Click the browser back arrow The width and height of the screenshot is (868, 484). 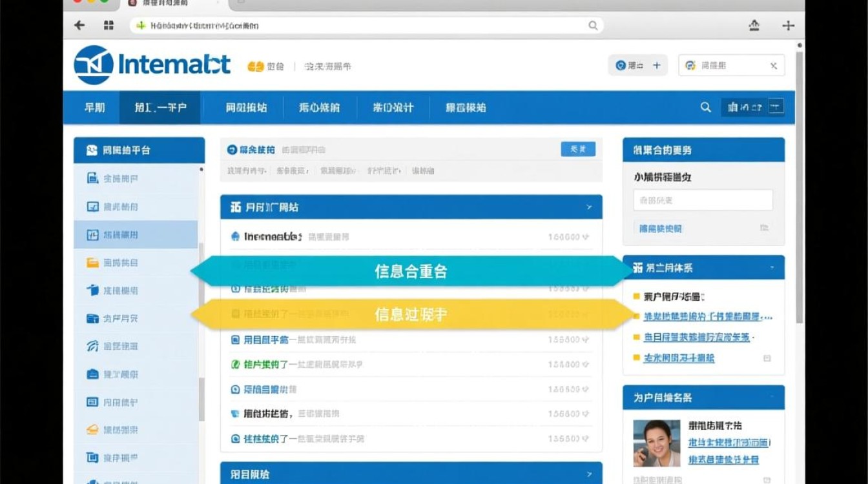click(x=77, y=25)
